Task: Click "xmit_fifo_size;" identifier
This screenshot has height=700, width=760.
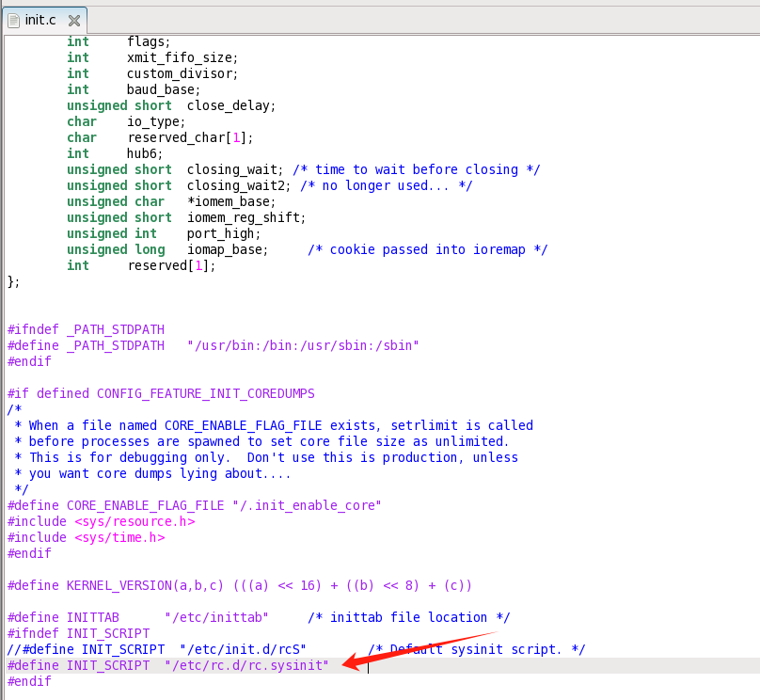Action: 182,57
